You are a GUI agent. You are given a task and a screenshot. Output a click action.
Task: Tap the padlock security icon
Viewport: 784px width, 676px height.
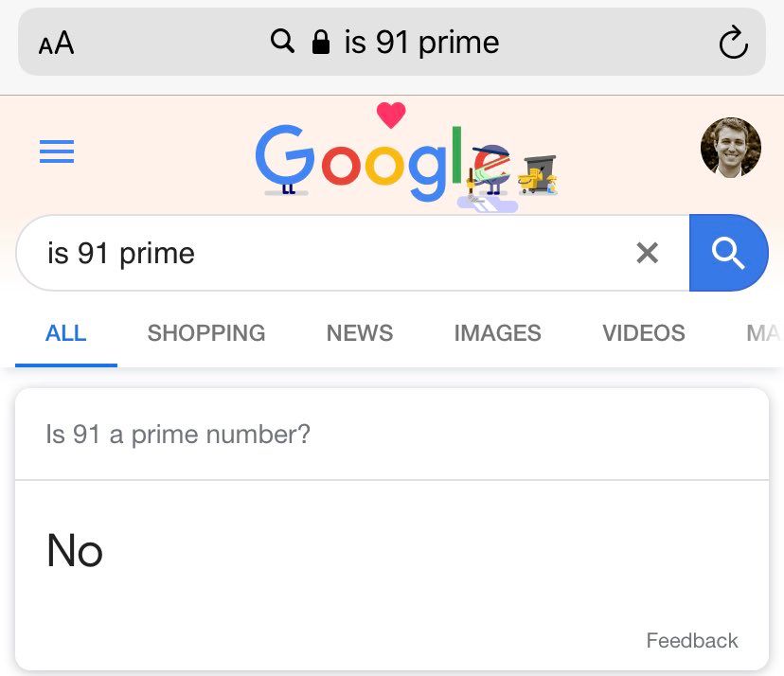tap(321, 42)
